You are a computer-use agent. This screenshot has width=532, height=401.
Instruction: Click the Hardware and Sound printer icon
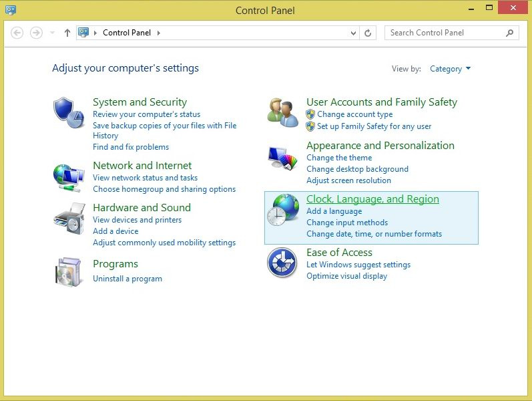tap(69, 219)
